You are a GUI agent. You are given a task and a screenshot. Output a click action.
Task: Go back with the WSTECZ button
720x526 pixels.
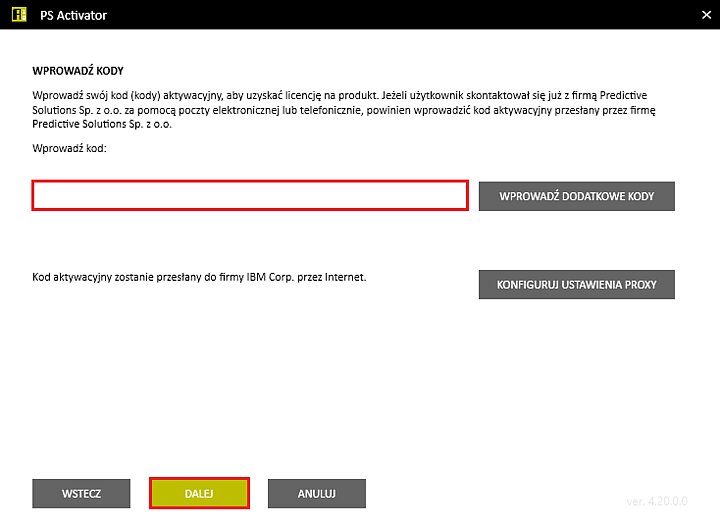[x=81, y=494]
